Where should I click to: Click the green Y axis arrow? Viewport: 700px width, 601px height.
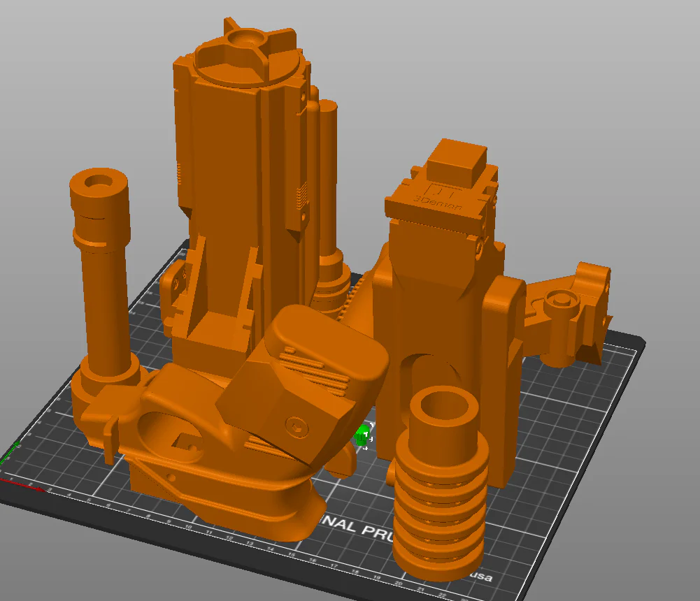[9, 451]
